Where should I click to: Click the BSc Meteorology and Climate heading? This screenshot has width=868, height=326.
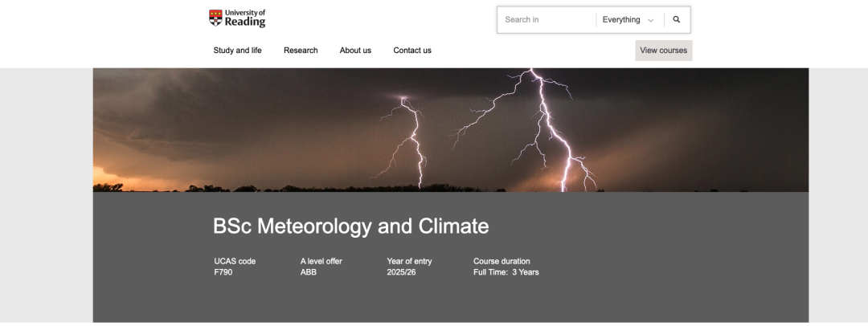pos(350,226)
